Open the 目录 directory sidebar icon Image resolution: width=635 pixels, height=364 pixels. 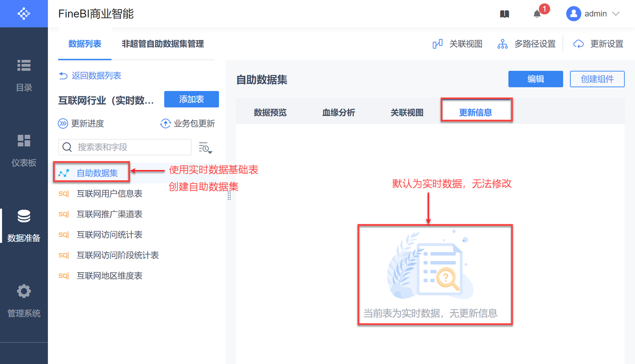[x=24, y=66]
